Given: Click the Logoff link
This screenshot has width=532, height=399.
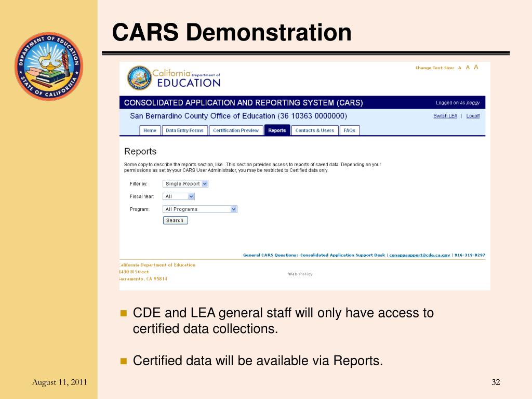Looking at the screenshot, I should pos(473,116).
